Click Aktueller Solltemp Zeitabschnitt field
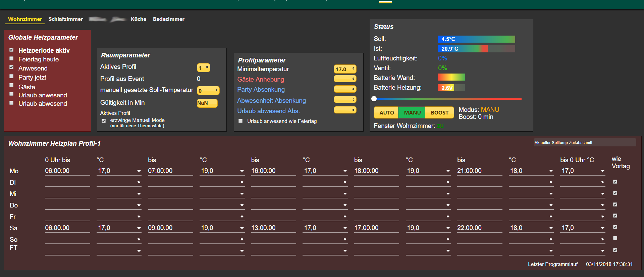 coord(585,142)
